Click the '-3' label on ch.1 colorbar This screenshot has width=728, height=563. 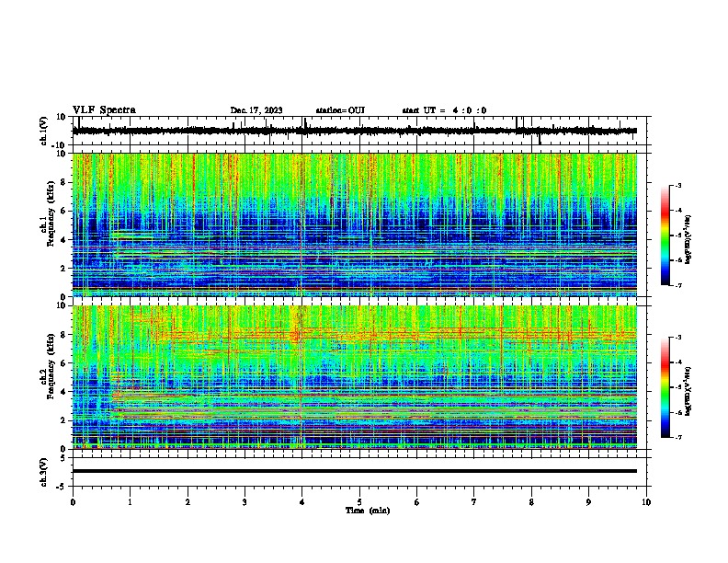pyautogui.click(x=677, y=186)
